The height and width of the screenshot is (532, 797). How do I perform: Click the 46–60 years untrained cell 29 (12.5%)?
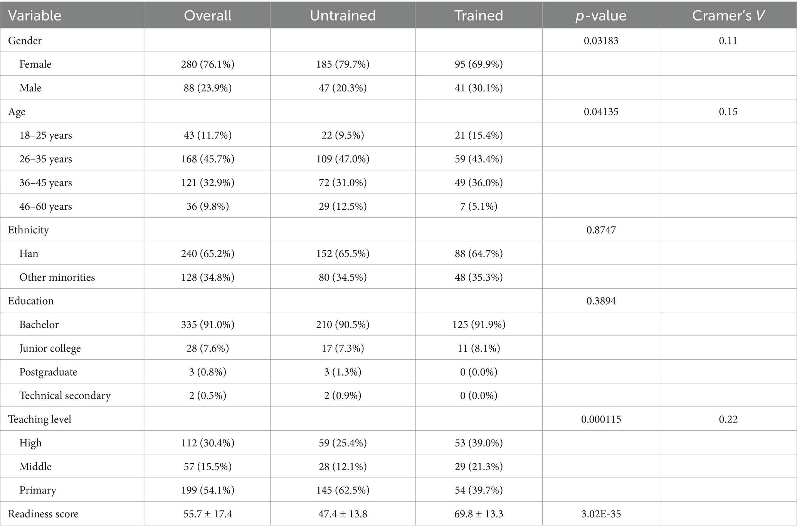pyautogui.click(x=343, y=206)
